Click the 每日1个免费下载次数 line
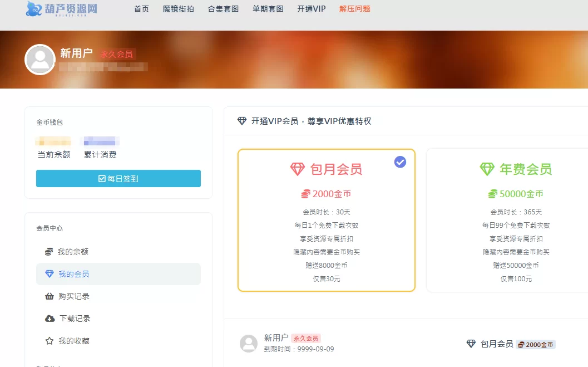 pyautogui.click(x=327, y=226)
